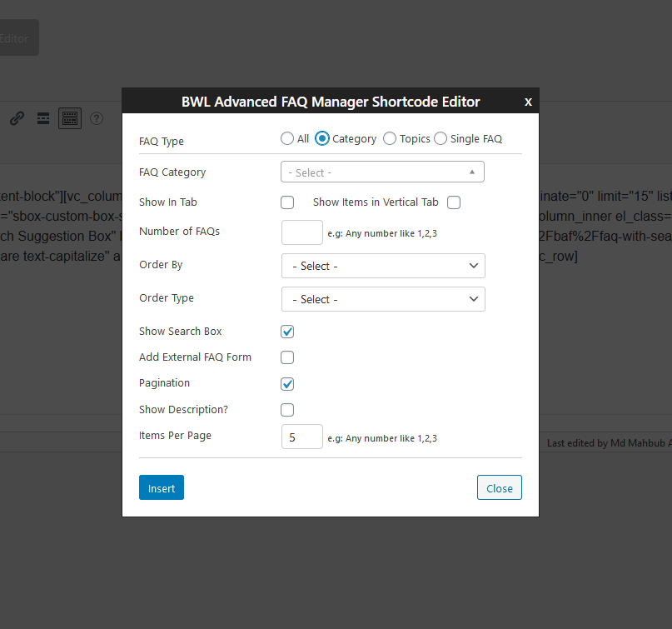Open the Order Type dropdown
The width and height of the screenshot is (672, 629).
[383, 299]
